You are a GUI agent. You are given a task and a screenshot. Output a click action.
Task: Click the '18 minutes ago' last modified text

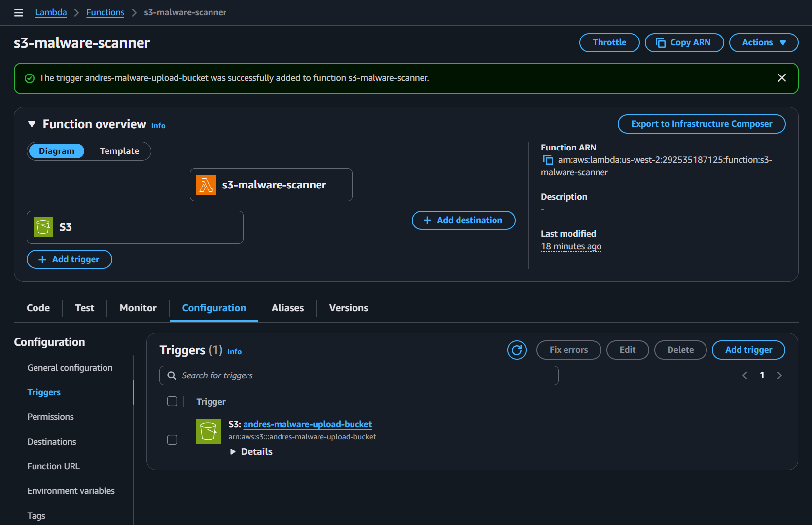[571, 246]
